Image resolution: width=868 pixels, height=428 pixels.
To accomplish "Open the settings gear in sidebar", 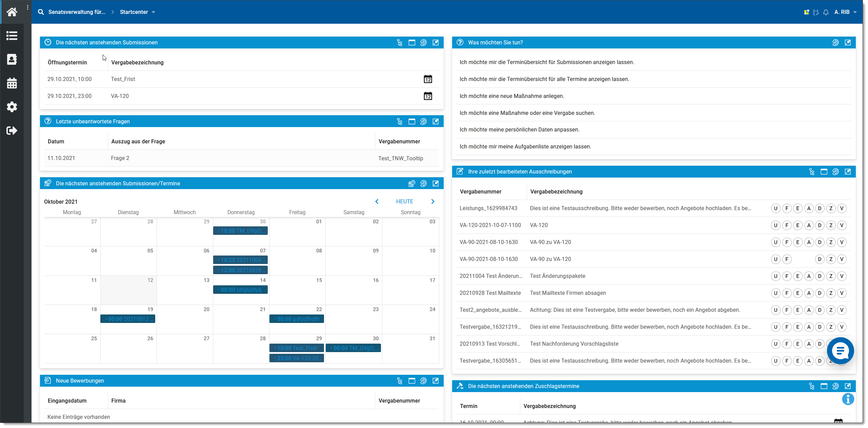I will point(12,107).
